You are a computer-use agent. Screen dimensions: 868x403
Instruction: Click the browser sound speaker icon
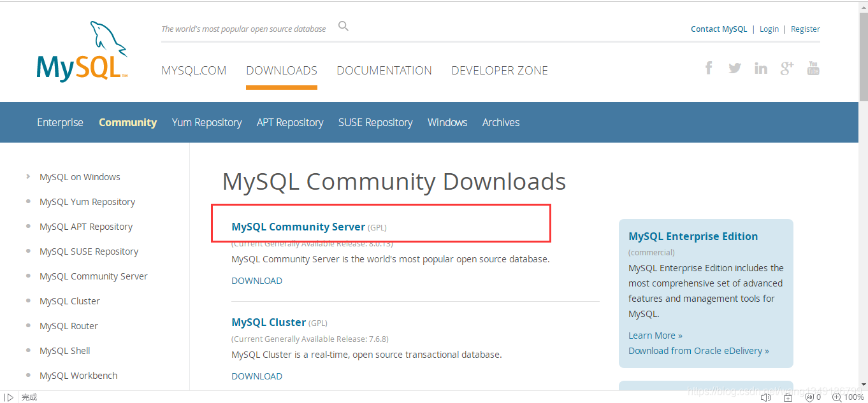(766, 397)
